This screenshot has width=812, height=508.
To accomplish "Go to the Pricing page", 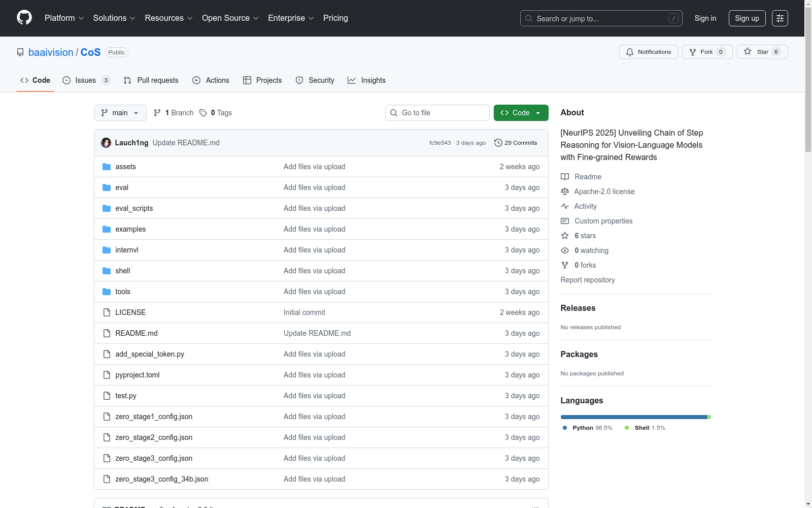I will click(335, 18).
